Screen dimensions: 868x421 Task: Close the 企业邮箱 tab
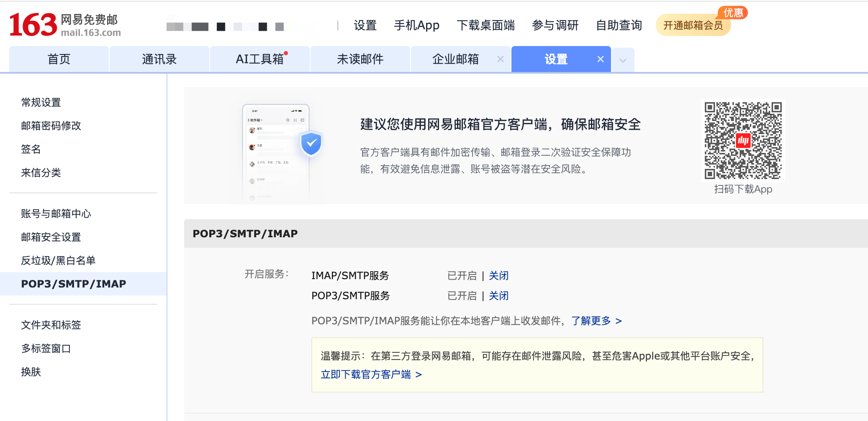tap(500, 59)
